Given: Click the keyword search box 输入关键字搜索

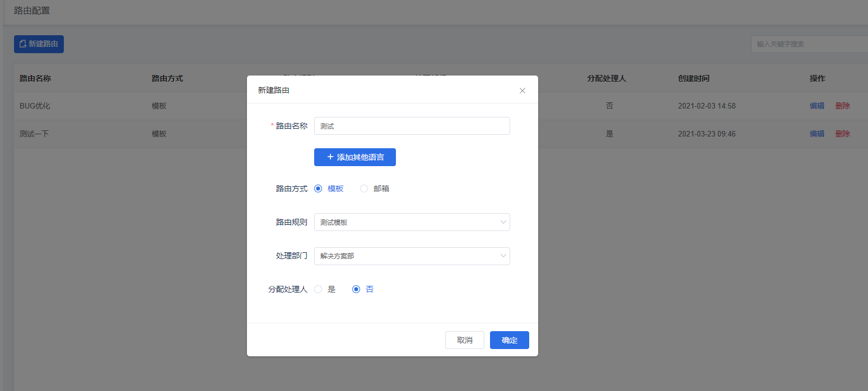Looking at the screenshot, I should 809,44.
